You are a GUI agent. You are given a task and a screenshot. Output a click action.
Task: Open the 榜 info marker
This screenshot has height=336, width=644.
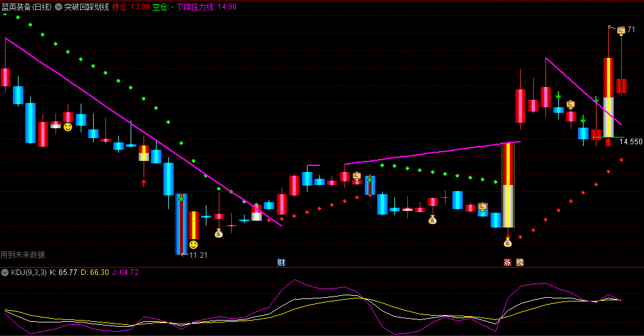[x=520, y=262]
